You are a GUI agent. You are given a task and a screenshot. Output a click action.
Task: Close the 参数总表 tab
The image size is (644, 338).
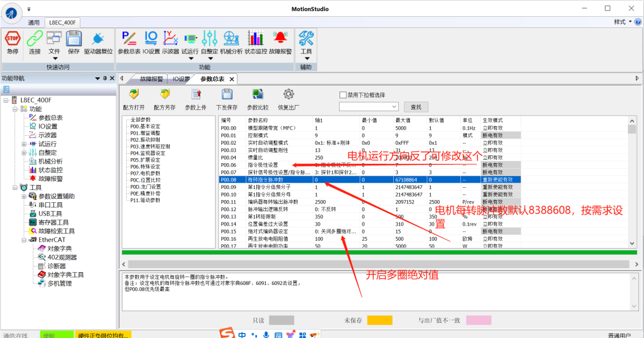click(x=232, y=79)
